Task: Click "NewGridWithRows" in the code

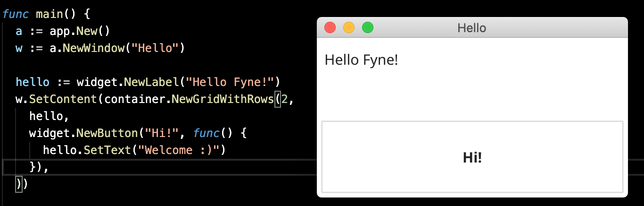Action: [223, 99]
